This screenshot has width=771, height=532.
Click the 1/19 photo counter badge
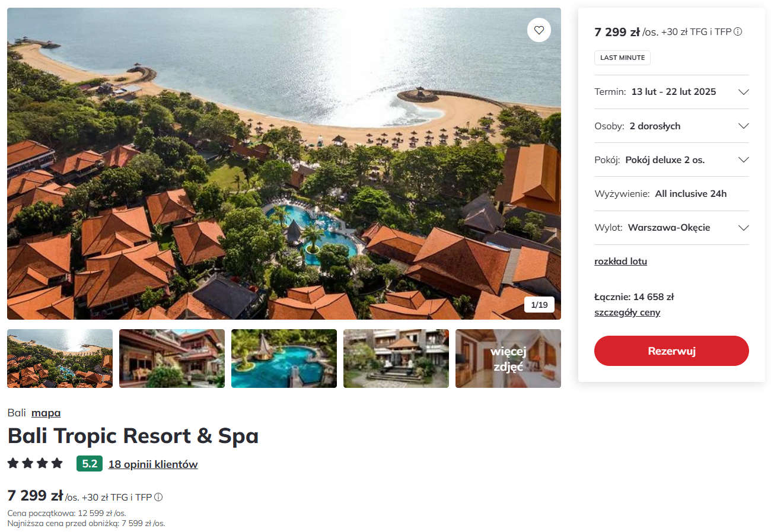(539, 305)
